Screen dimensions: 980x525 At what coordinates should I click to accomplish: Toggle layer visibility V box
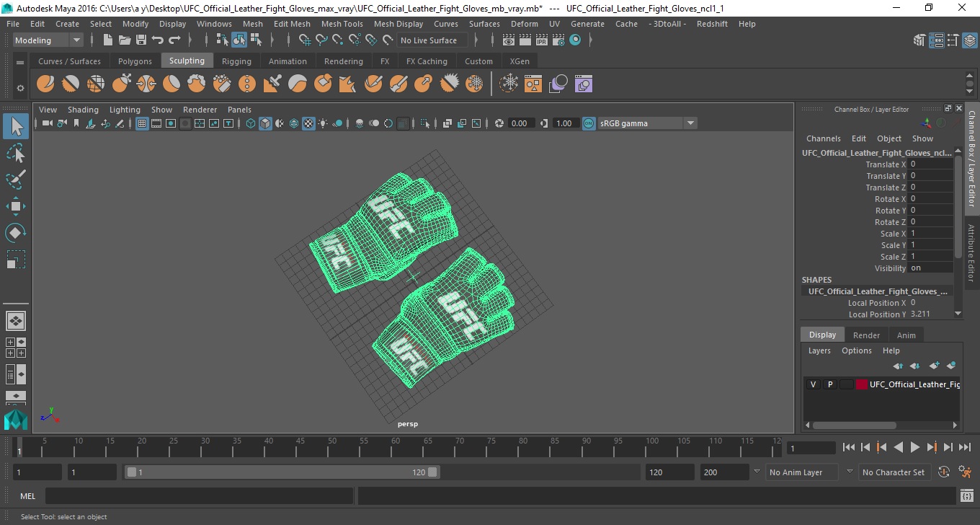(813, 384)
